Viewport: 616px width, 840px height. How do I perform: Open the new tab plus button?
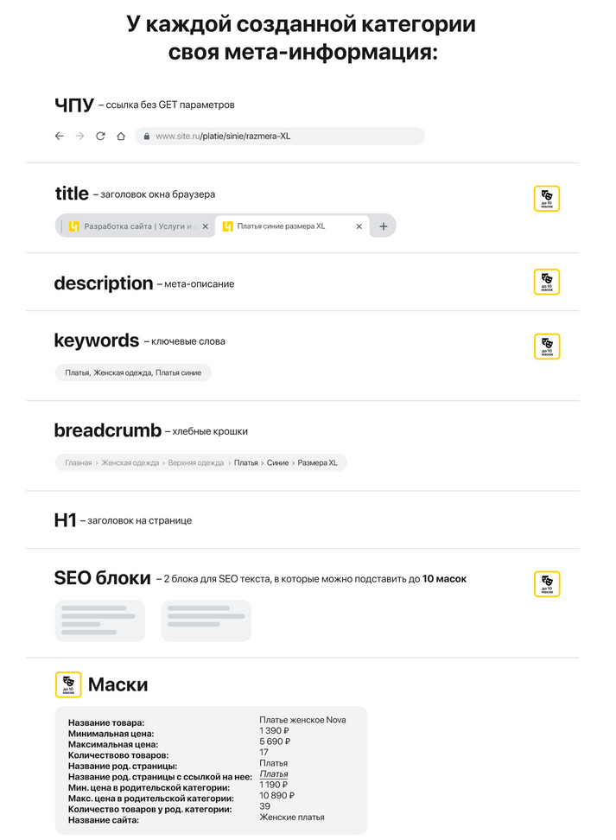pos(384,226)
